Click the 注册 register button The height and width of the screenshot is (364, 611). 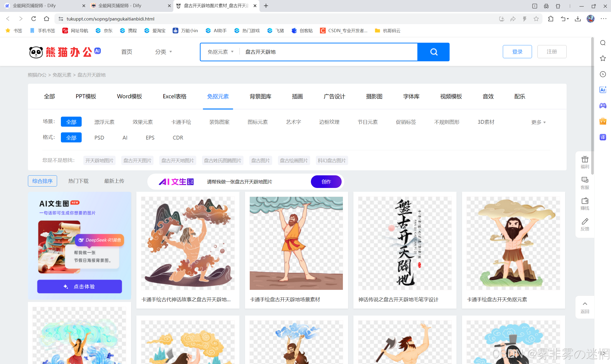coord(552,52)
